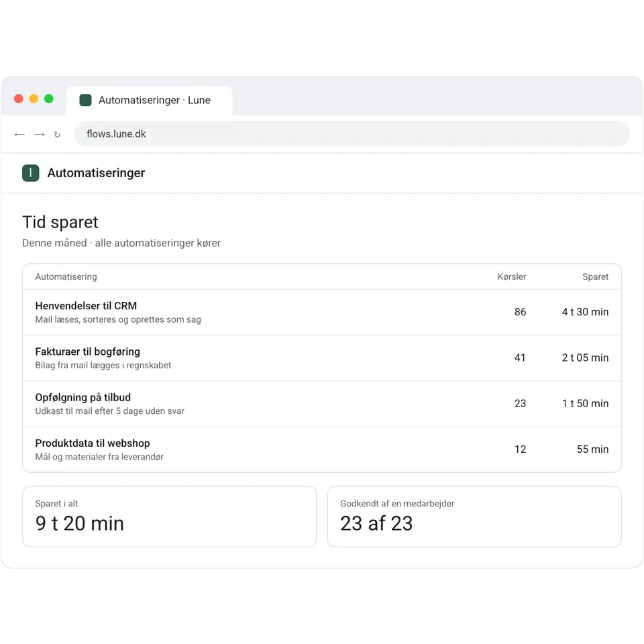Click the browser forward arrow
The width and height of the screenshot is (644, 644).
tap(40, 134)
